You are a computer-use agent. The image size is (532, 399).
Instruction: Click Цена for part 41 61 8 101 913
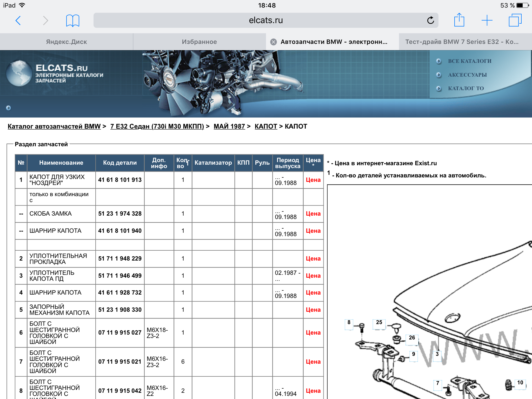coord(313,180)
